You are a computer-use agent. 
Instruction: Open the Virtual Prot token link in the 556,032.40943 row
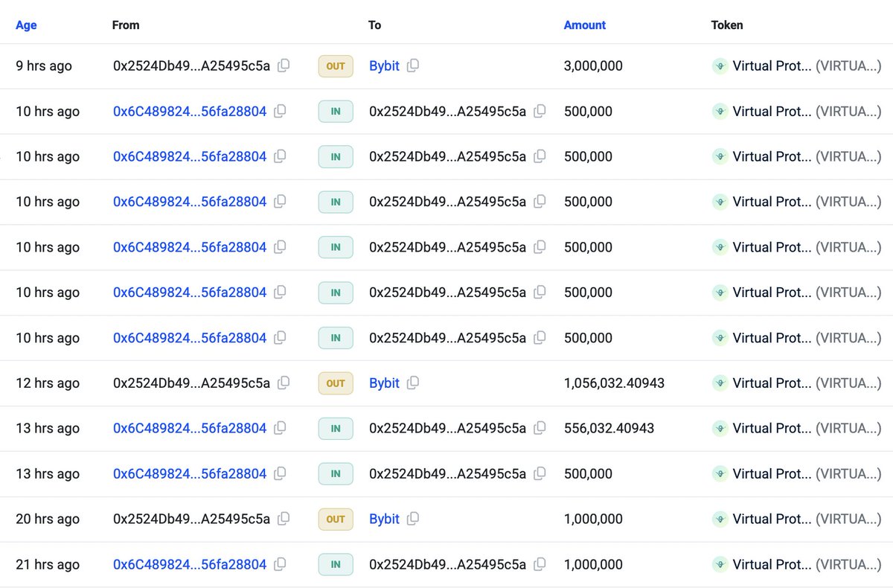coord(772,428)
